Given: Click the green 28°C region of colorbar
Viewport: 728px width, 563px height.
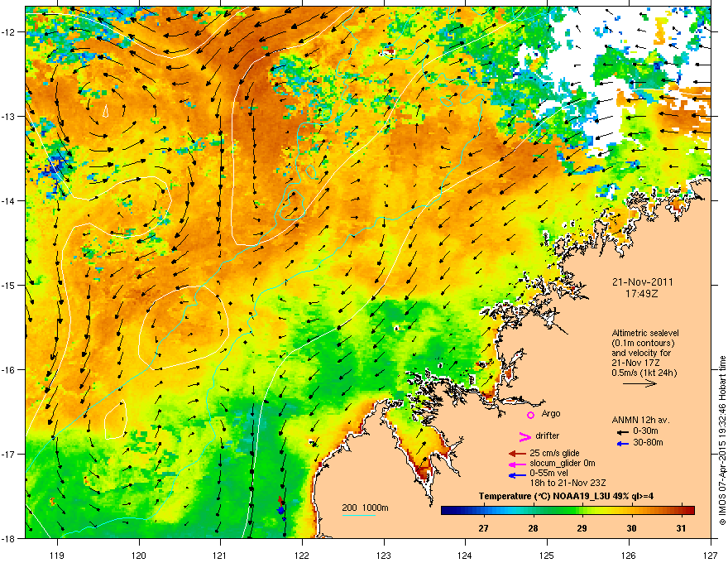Looking at the screenshot, I should pyautogui.click(x=533, y=511).
